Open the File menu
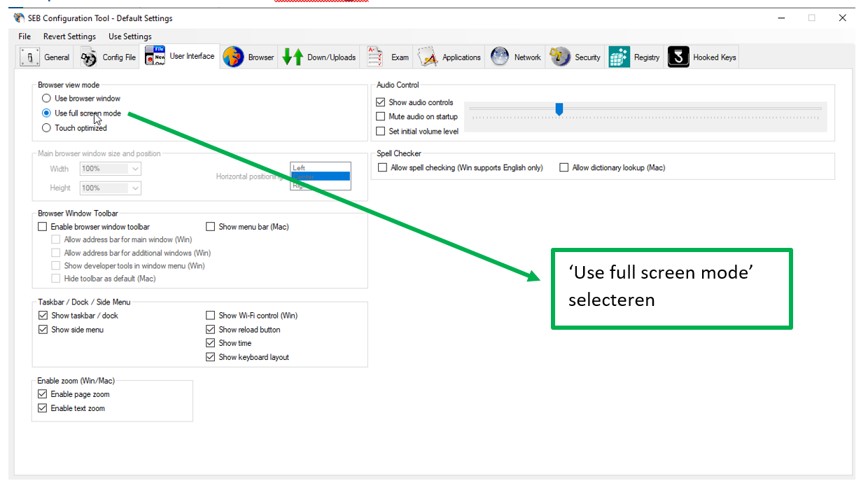 [x=24, y=36]
